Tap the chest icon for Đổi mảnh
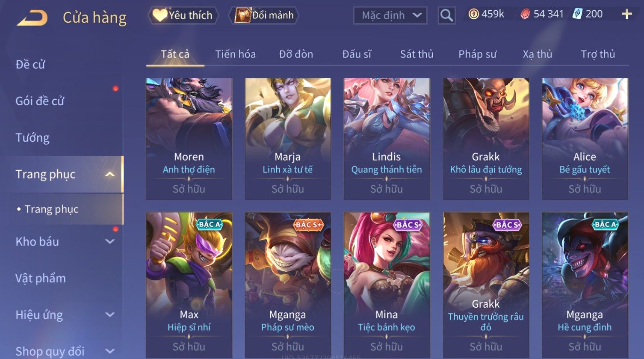 click(x=242, y=15)
